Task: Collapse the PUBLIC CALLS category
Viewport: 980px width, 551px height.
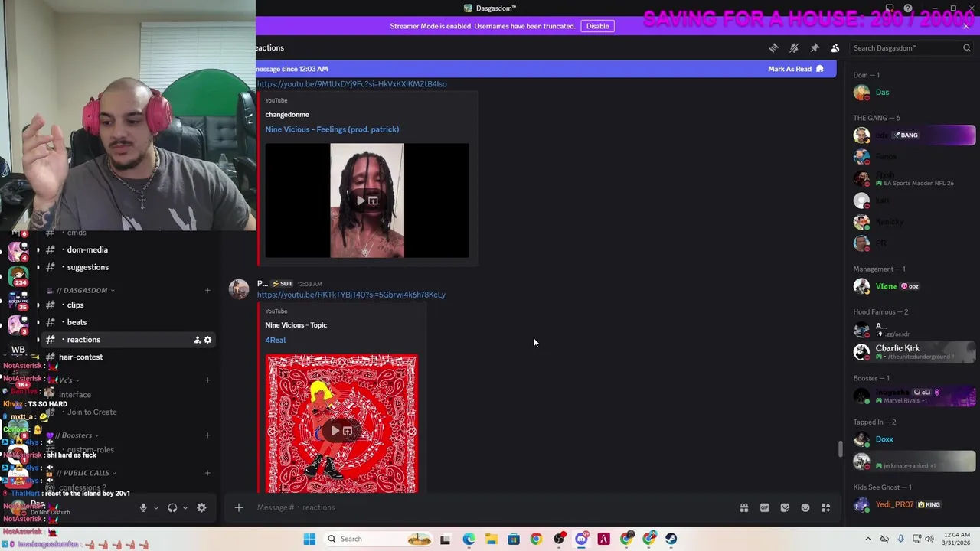Action: [x=86, y=473]
